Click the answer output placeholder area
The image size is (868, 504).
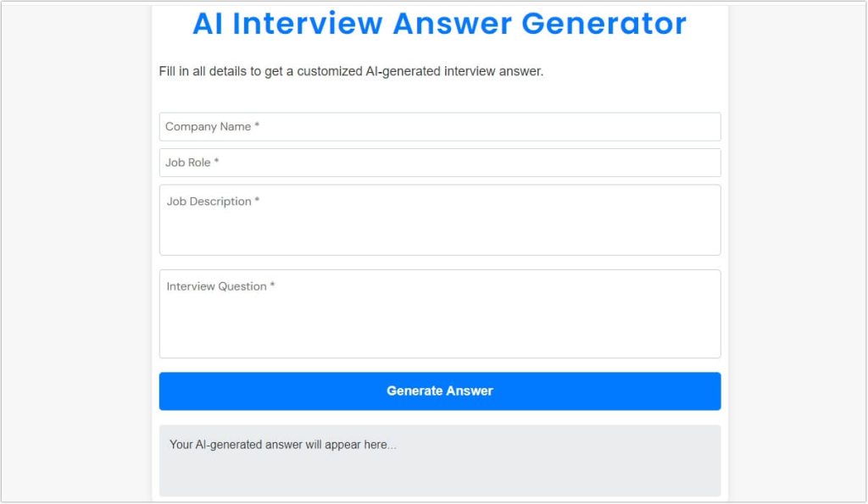pyautogui.click(x=439, y=460)
